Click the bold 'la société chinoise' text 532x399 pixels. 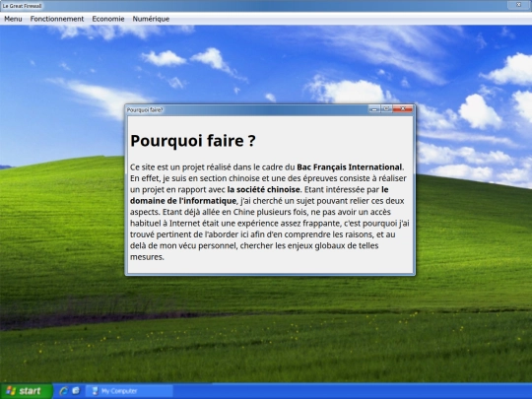click(264, 190)
